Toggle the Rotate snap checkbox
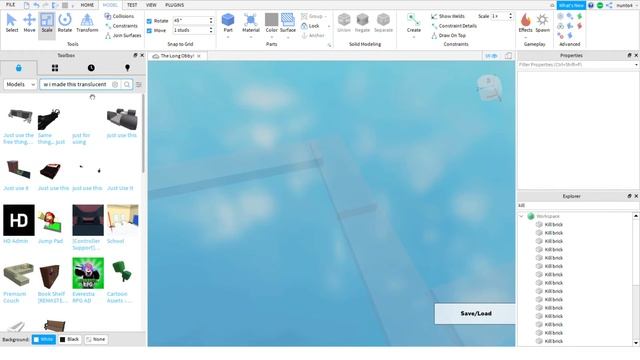640x360 pixels. 149,21
